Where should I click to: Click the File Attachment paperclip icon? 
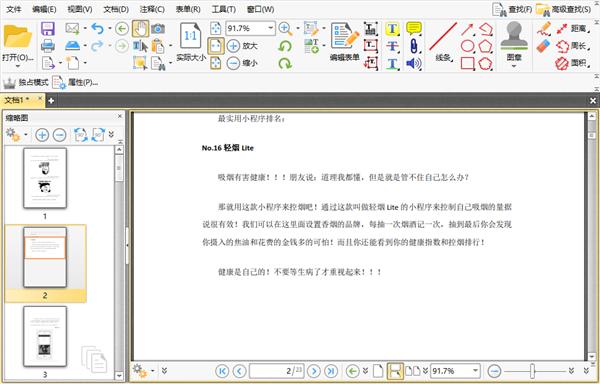click(x=414, y=46)
